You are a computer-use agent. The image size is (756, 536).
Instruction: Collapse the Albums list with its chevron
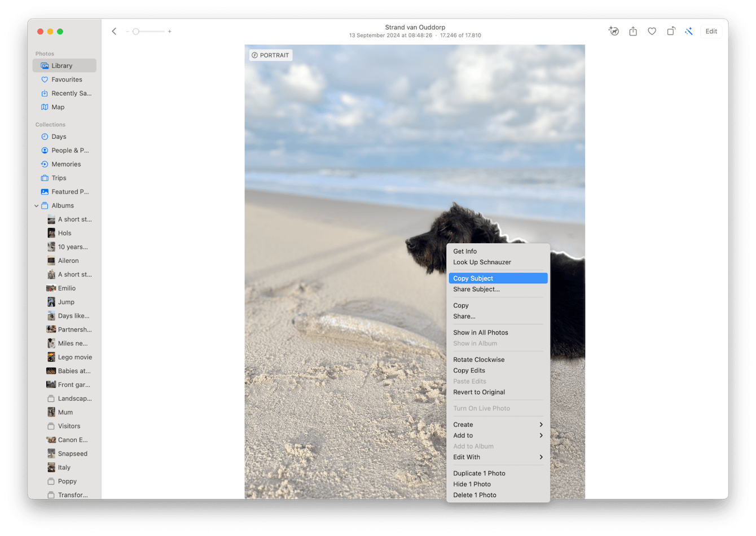(36, 205)
